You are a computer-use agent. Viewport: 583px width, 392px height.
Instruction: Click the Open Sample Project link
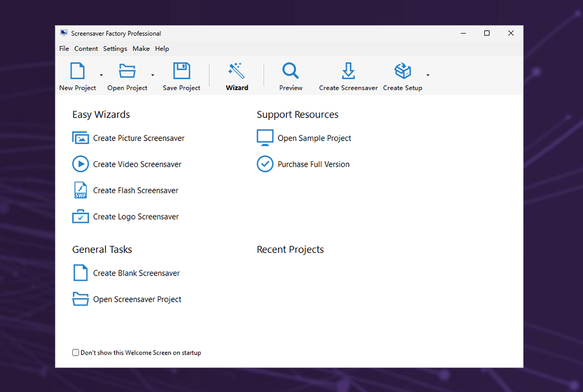pos(314,138)
